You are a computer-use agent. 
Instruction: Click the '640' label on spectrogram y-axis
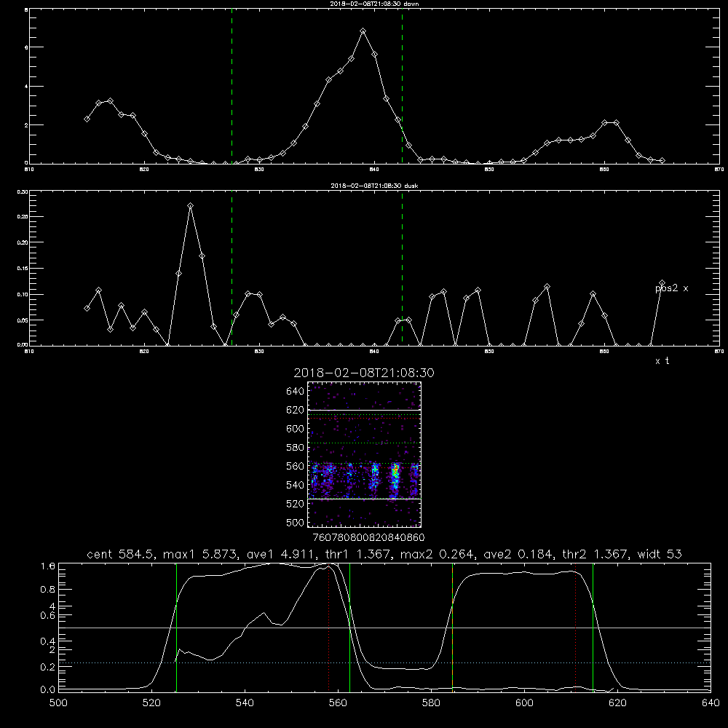point(296,392)
